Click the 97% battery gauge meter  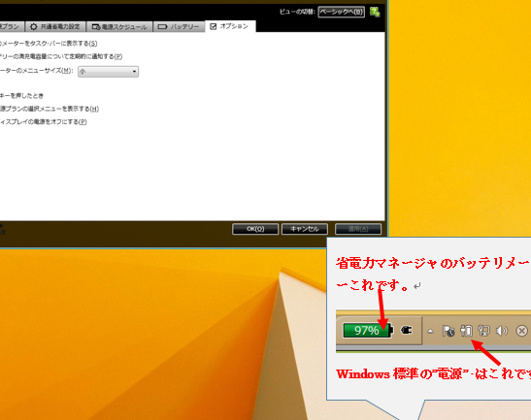point(368,331)
